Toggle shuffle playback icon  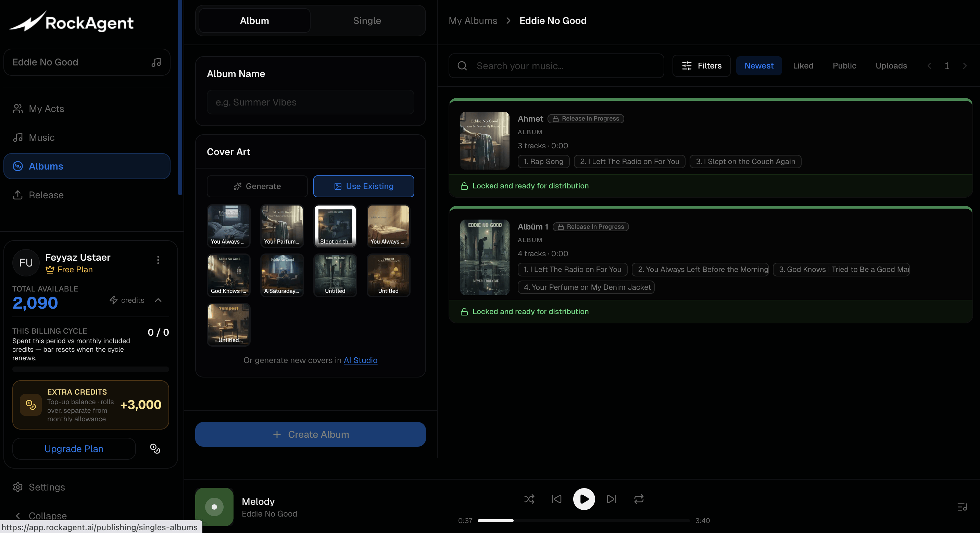click(x=529, y=499)
